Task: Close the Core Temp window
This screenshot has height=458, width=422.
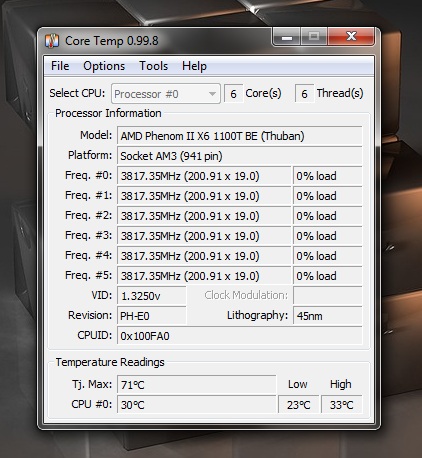Action: click(351, 36)
